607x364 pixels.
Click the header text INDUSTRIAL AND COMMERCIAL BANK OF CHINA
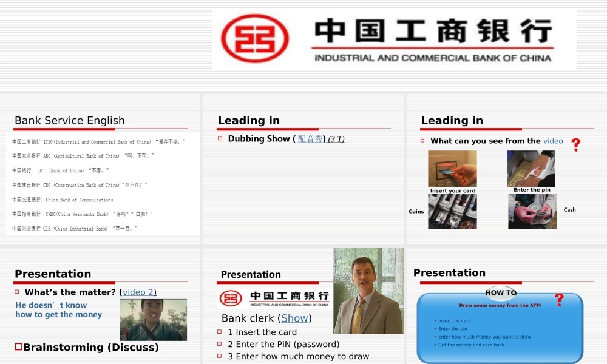tap(433, 58)
